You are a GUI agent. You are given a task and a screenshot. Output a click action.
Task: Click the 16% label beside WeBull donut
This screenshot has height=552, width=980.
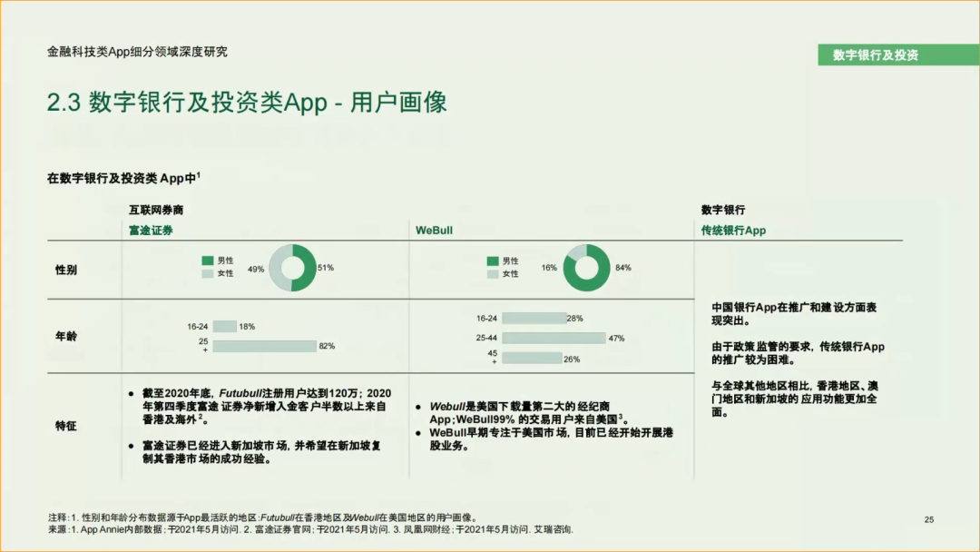[549, 268]
